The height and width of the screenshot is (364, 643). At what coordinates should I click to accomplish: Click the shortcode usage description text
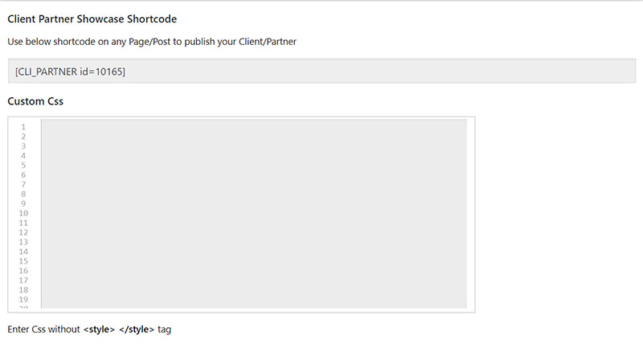tap(152, 42)
